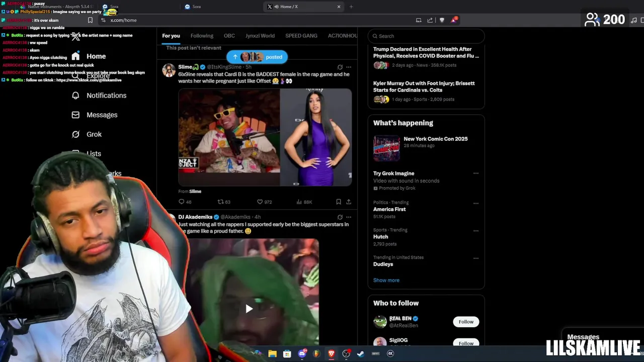The width and height of the screenshot is (644, 362).
Task: Open File Explorer from taskbar
Action: (272, 353)
